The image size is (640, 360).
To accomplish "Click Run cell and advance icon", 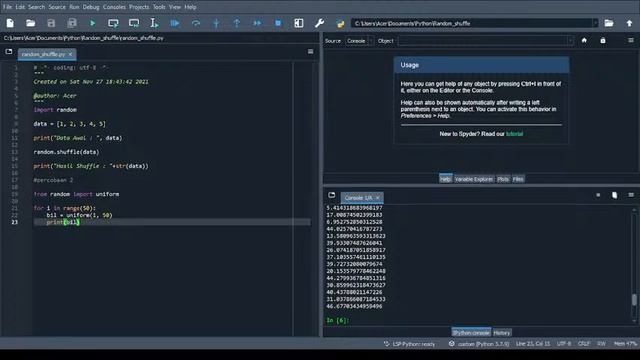I will pyautogui.click(x=134, y=23).
